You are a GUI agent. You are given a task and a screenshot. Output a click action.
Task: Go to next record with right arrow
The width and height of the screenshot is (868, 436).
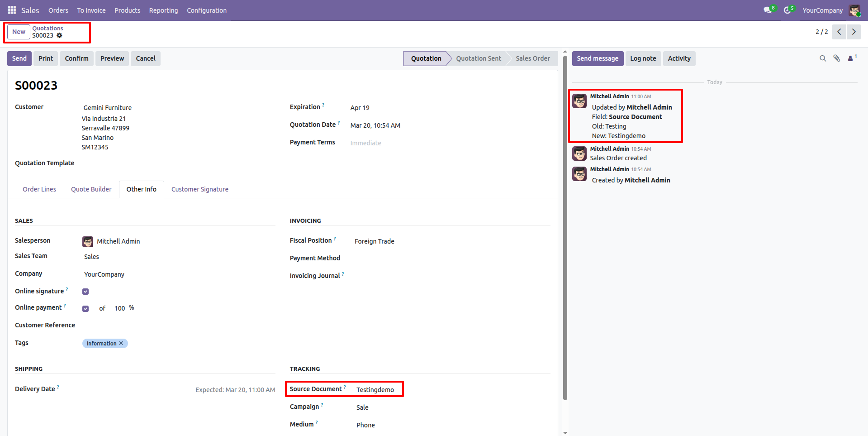pyautogui.click(x=854, y=32)
